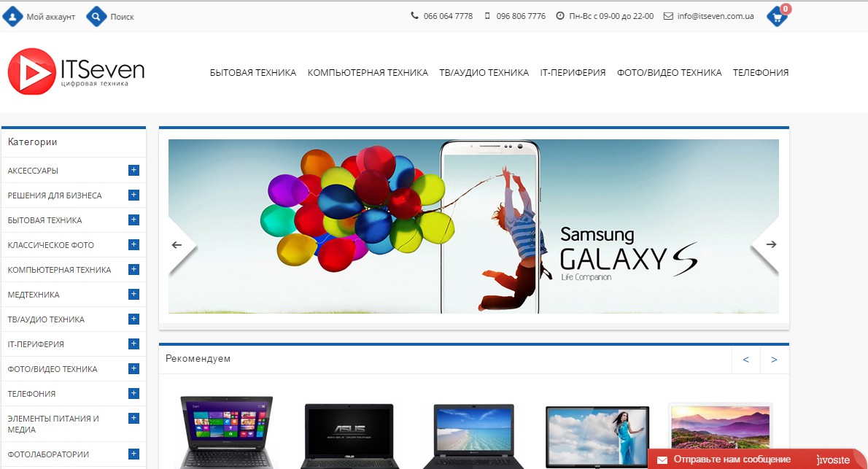868x469 pixels.
Task: Expand ТВ/АУДИО ТЕХНИКА sidebar plus
Action: [133, 319]
